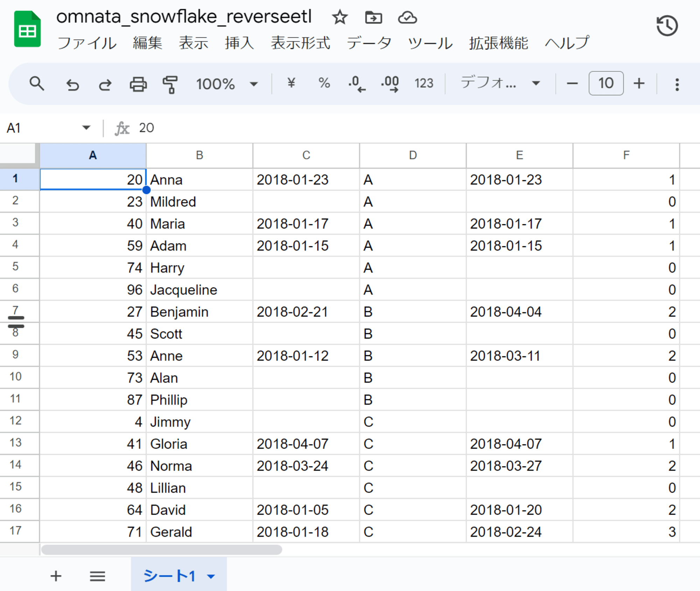Open the all sheets list icon
700x591 pixels.
(x=97, y=576)
